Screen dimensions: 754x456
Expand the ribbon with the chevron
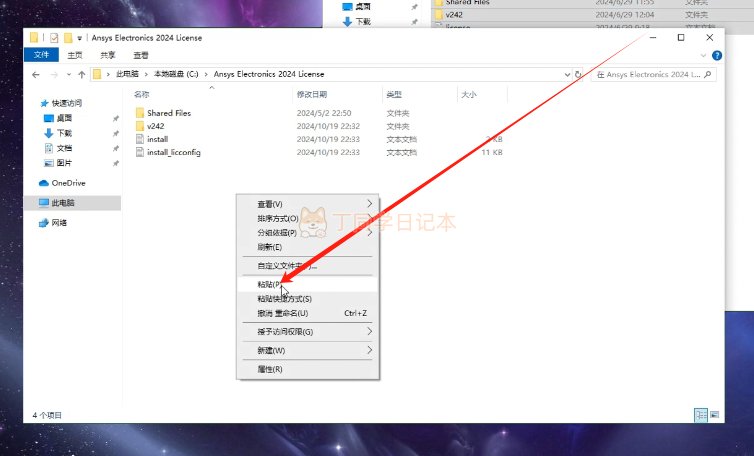[x=703, y=55]
